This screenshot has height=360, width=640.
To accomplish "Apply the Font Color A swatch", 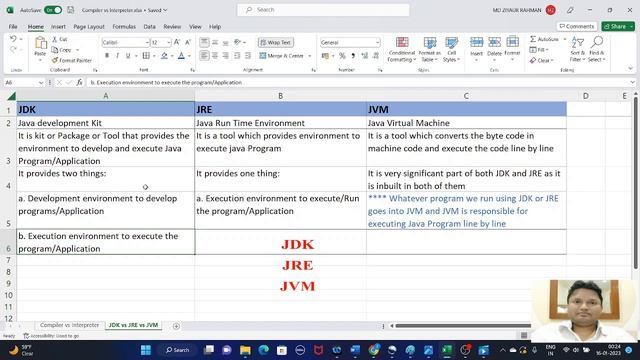I will 181,56.
